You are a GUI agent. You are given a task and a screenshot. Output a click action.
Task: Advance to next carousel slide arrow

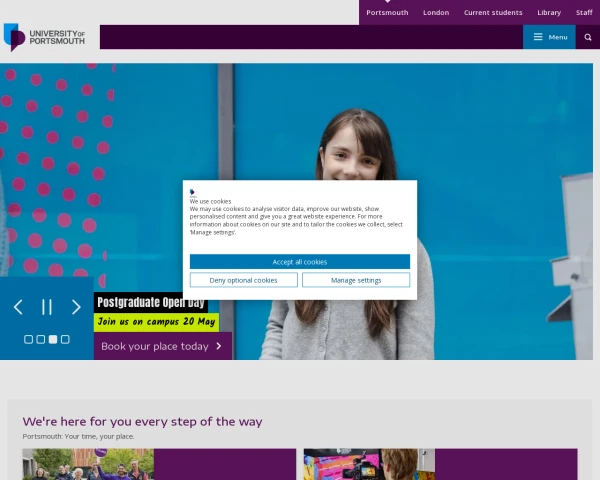pos(76,307)
